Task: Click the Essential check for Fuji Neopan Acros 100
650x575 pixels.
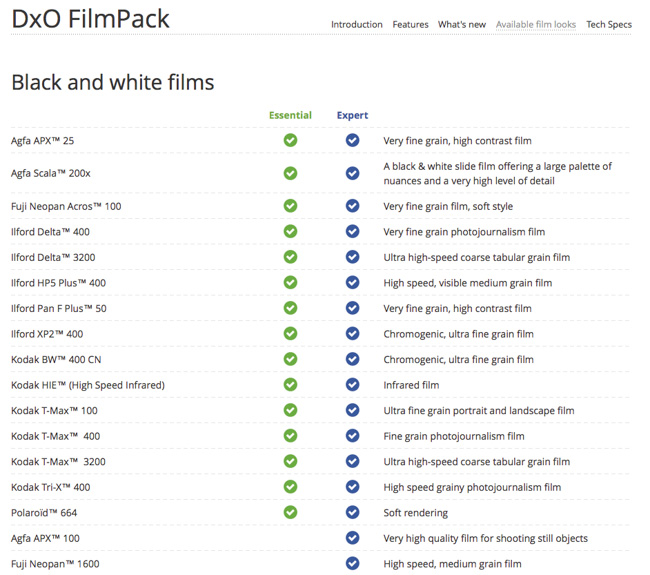Action: tap(290, 206)
